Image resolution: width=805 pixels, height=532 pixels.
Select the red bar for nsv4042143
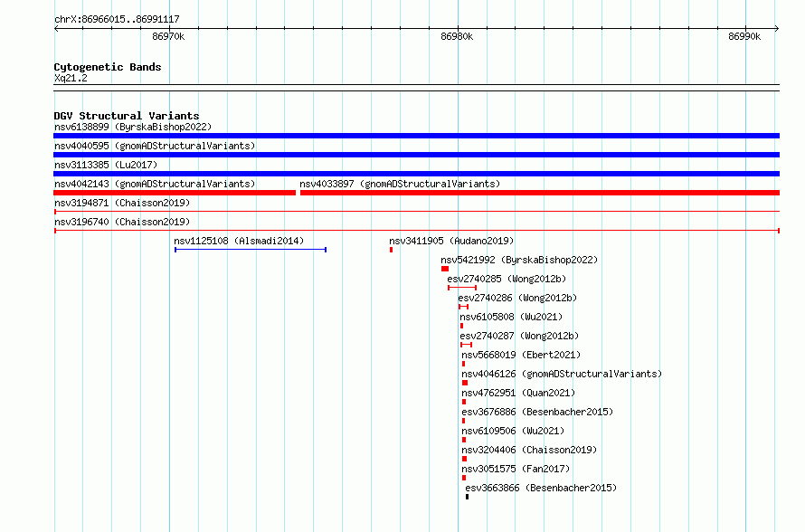[175, 193]
